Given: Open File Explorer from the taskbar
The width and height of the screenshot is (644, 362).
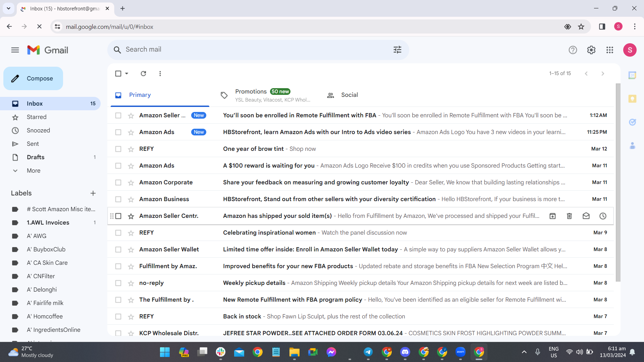Looking at the screenshot, I should click(x=294, y=352).
